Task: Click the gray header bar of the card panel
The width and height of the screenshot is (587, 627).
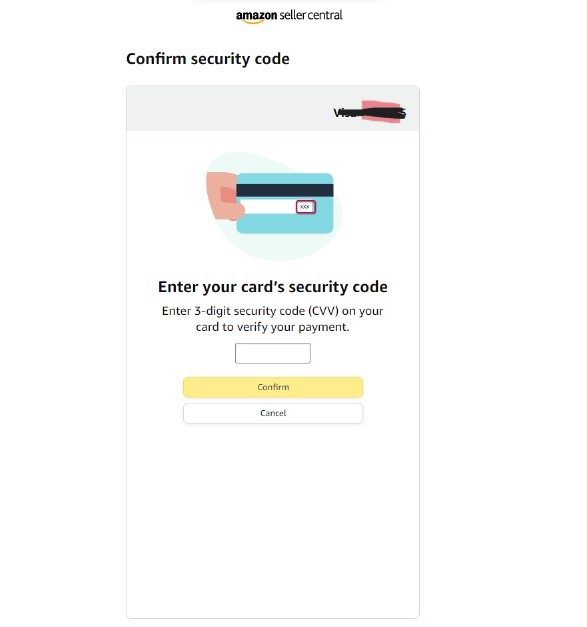Action: pos(273,108)
